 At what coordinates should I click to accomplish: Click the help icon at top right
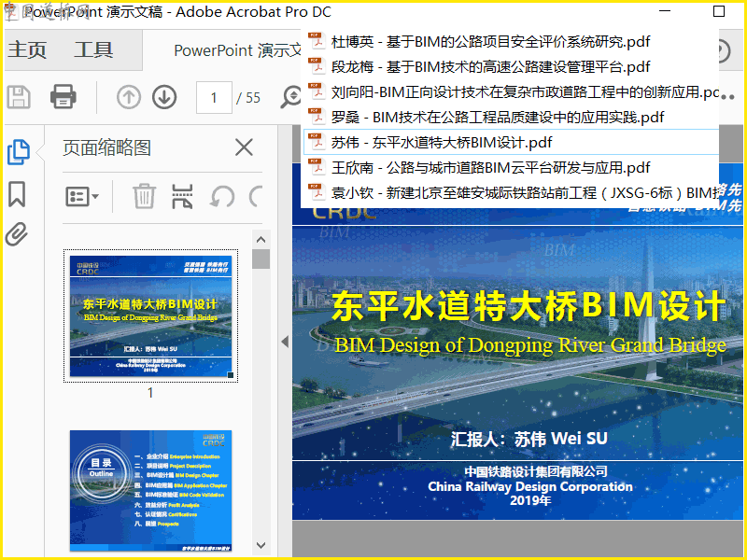725,50
